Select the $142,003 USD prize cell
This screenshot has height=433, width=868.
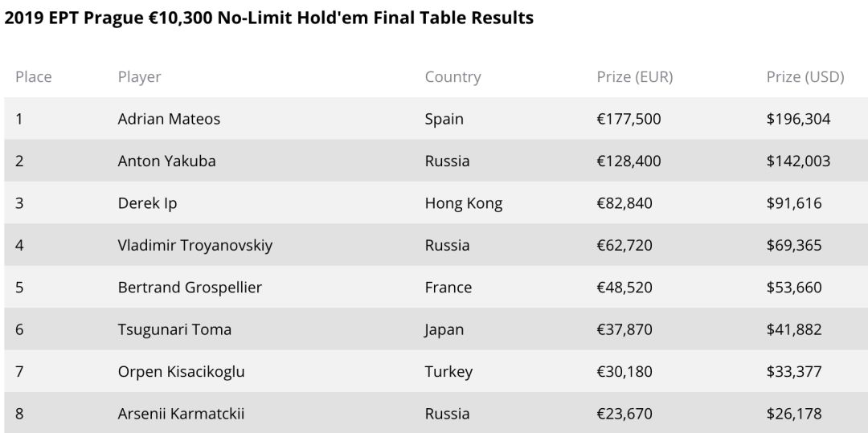[x=798, y=161]
